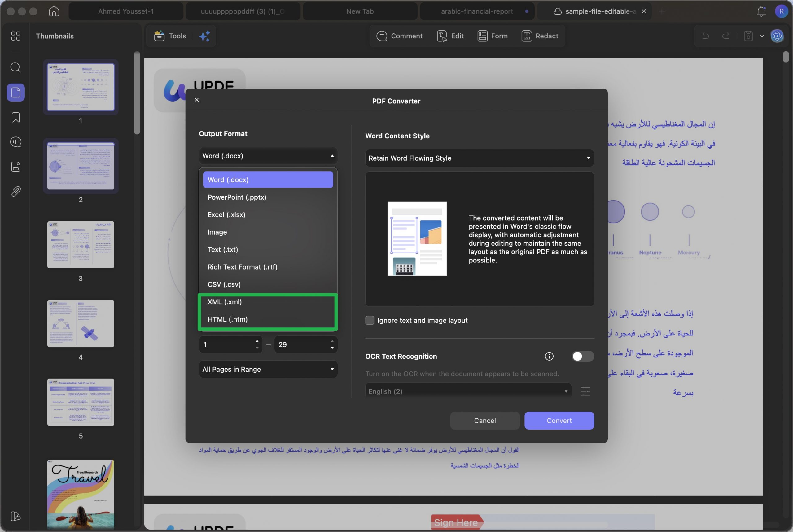Switch to Redact mode

click(540, 36)
